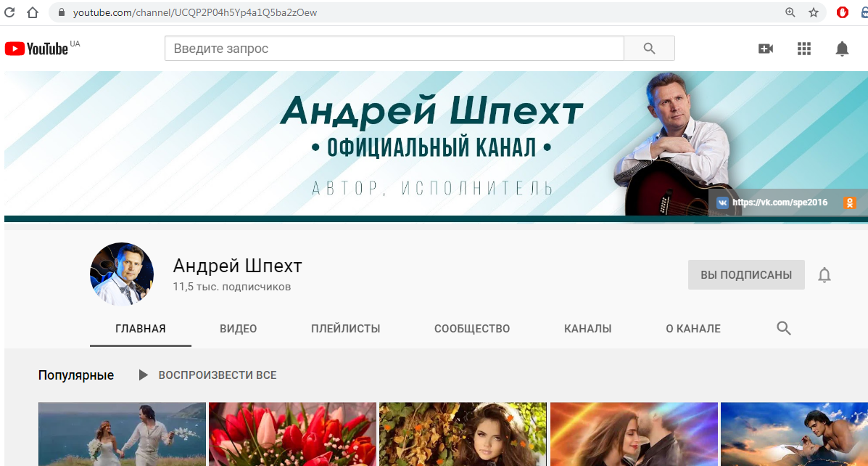Click ВОСПРОИЗВЕСТИ ВСЕ to play popular videos
The image size is (868, 466).
pos(217,375)
